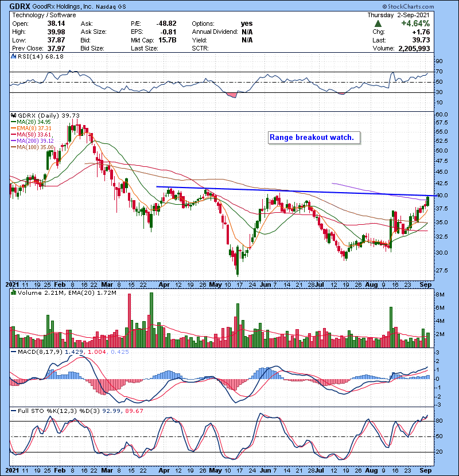The height and width of the screenshot is (476, 459).
Task: Click the stochastic %D value 89.67
Action: [134, 411]
